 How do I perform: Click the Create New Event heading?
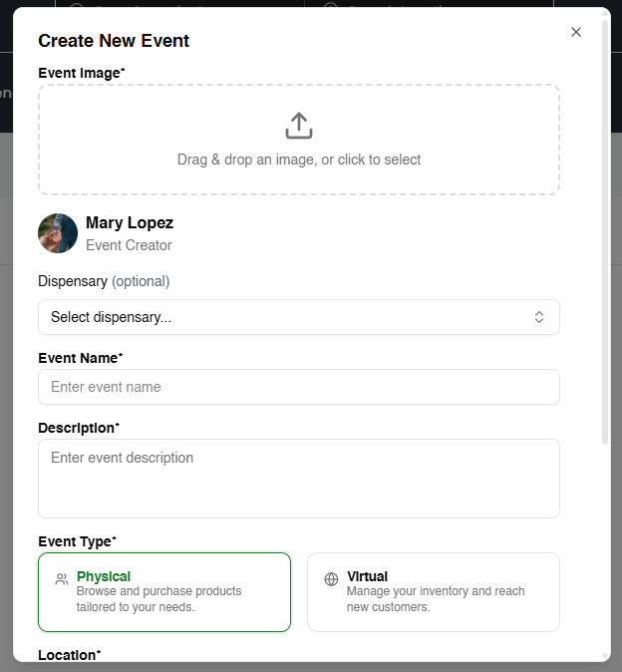[114, 41]
